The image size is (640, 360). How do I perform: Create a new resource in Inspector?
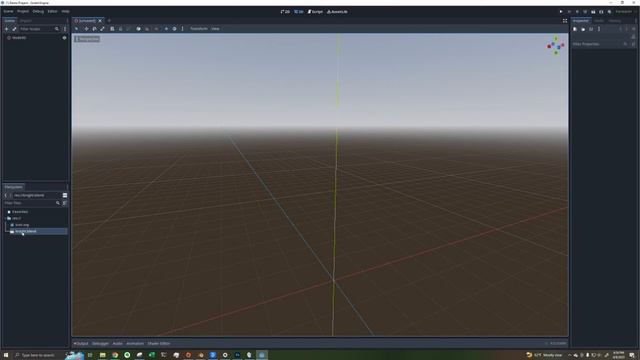[x=575, y=29]
